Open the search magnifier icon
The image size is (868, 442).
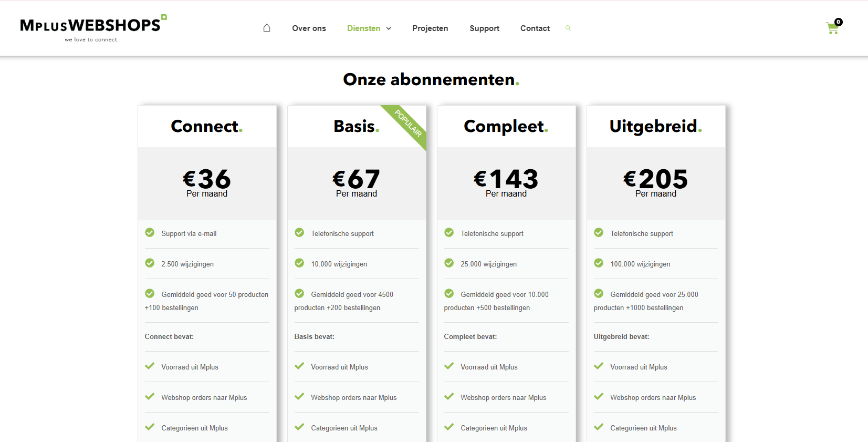568,28
